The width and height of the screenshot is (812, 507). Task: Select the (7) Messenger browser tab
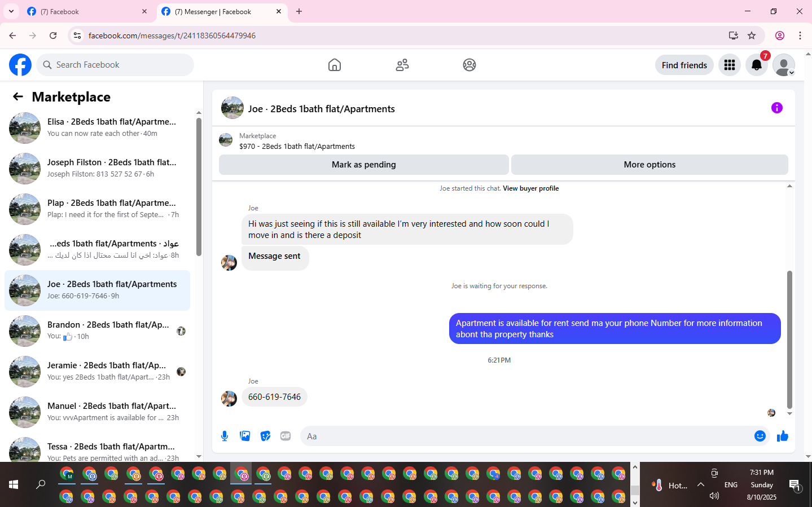point(221,11)
